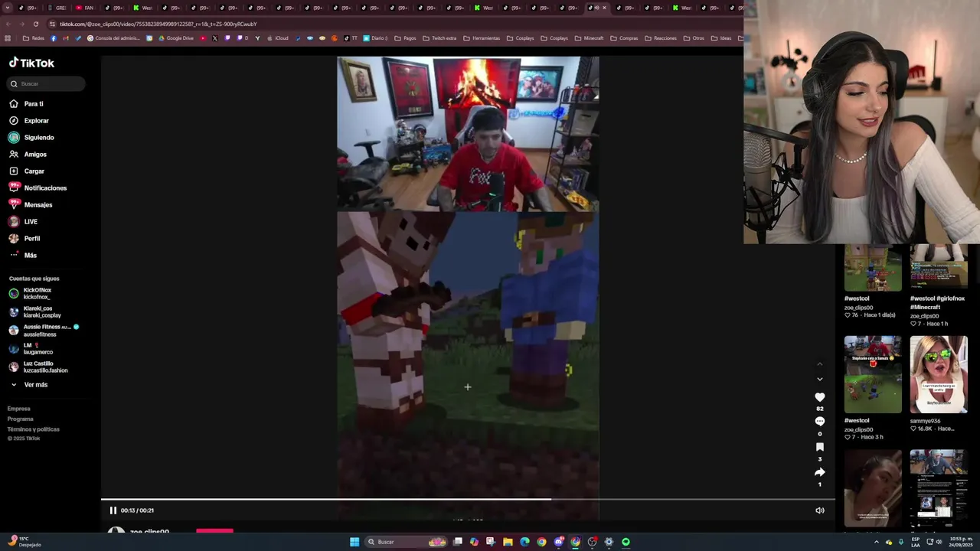Switch to the GRE browser tab
This screenshot has width=980, height=551.
pos(57,8)
